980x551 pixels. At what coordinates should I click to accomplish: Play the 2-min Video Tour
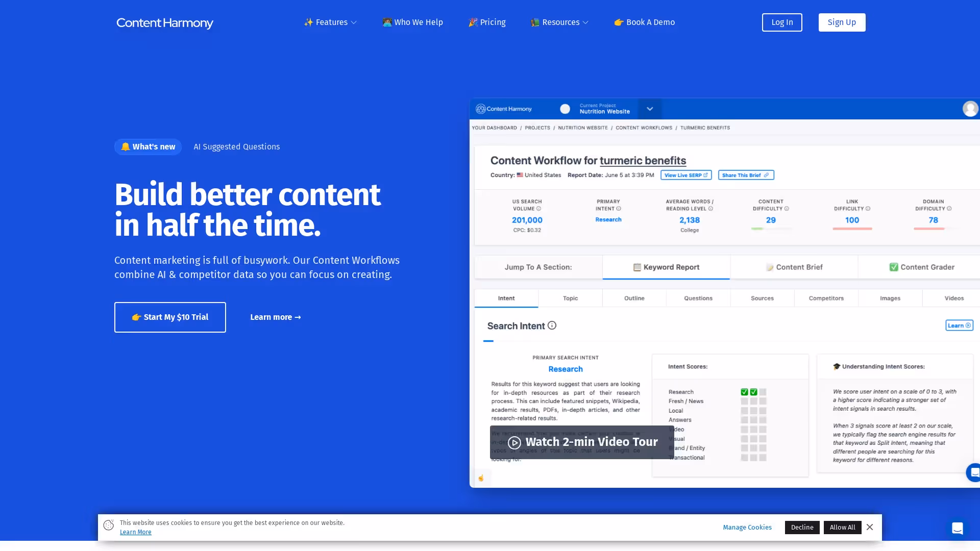click(x=582, y=442)
